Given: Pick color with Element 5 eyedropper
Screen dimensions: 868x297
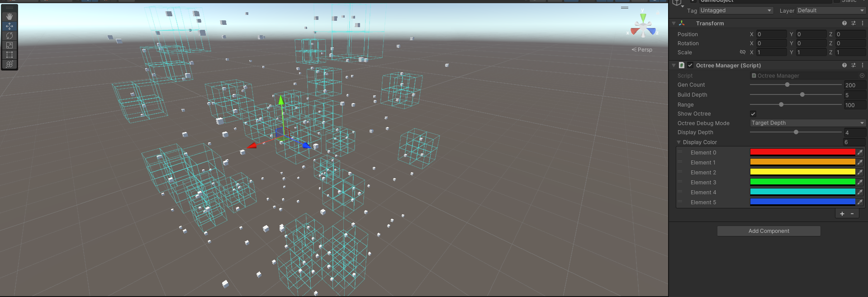Looking at the screenshot, I should 860,202.
